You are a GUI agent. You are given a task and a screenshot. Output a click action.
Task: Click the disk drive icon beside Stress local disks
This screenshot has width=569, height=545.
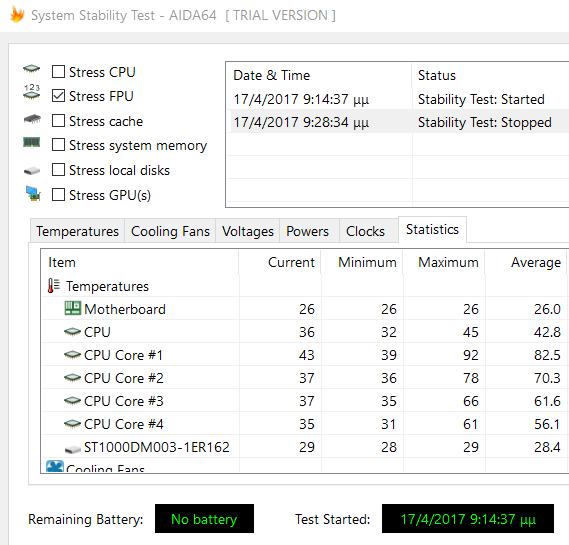pyautogui.click(x=32, y=171)
